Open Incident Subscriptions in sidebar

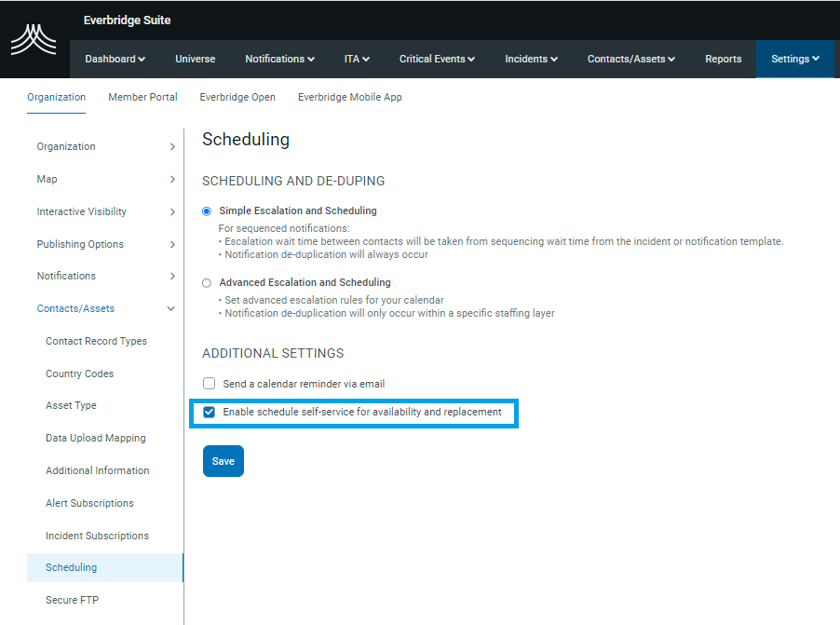pos(97,536)
